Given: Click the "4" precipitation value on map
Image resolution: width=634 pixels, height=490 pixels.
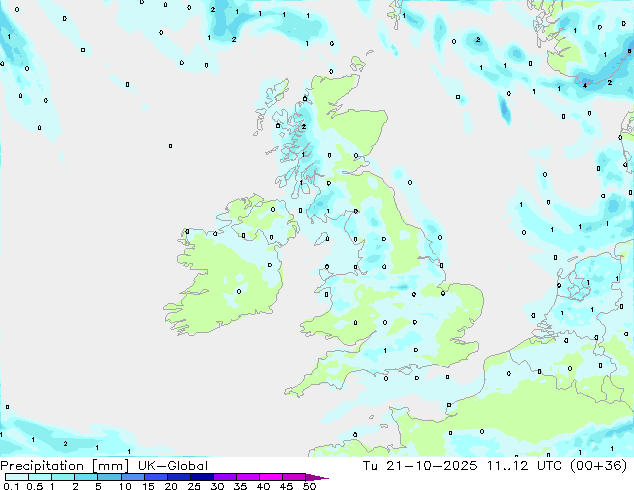Looking at the screenshot, I should coord(585,85).
